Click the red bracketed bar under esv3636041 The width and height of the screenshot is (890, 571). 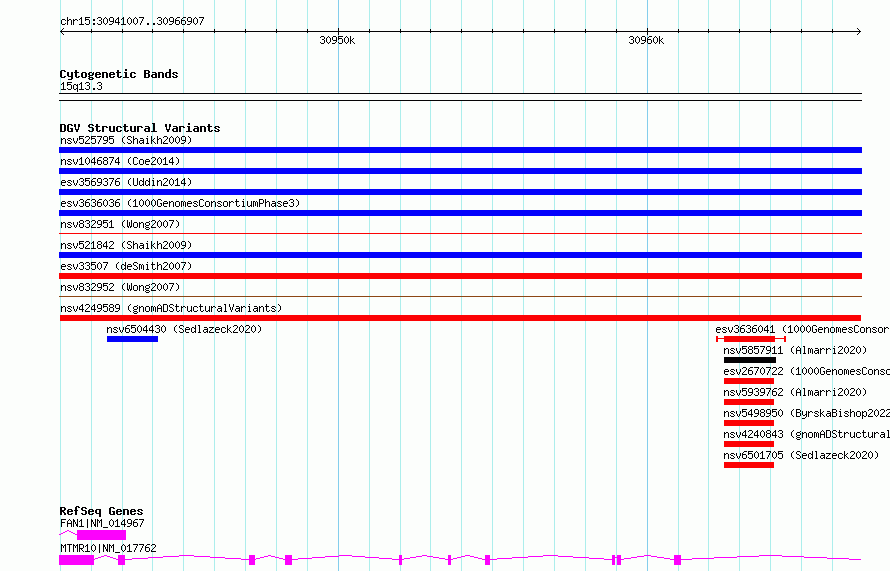coord(751,339)
